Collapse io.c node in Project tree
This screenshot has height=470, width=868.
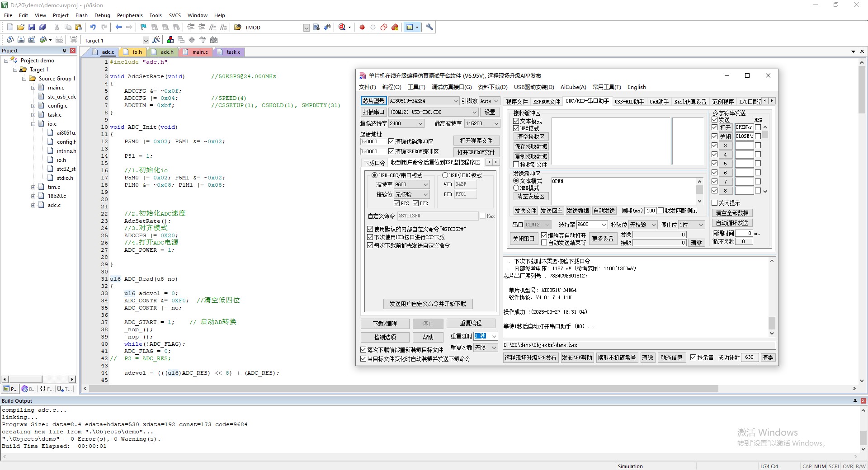[33, 124]
